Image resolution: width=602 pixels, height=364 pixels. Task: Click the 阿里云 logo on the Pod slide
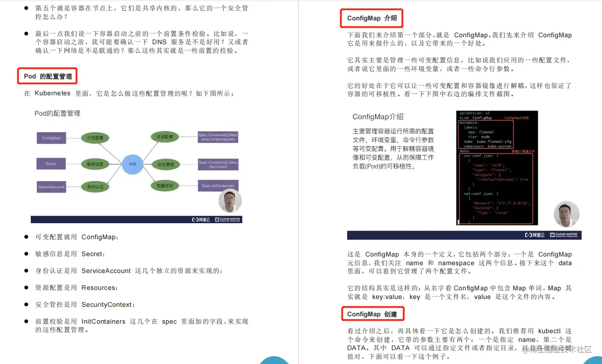coord(201,220)
